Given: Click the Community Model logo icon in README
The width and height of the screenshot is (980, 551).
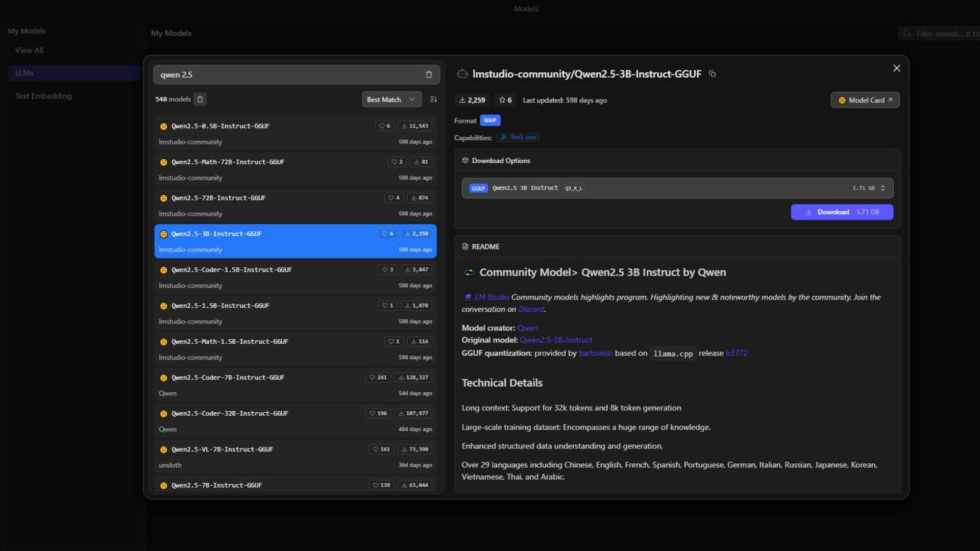Looking at the screenshot, I should pyautogui.click(x=469, y=272).
